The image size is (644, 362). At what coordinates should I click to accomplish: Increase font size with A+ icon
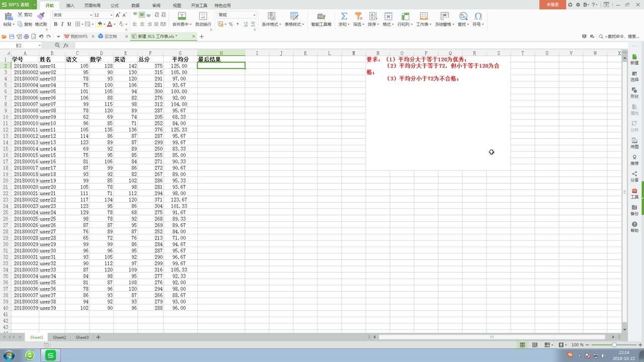118,15
